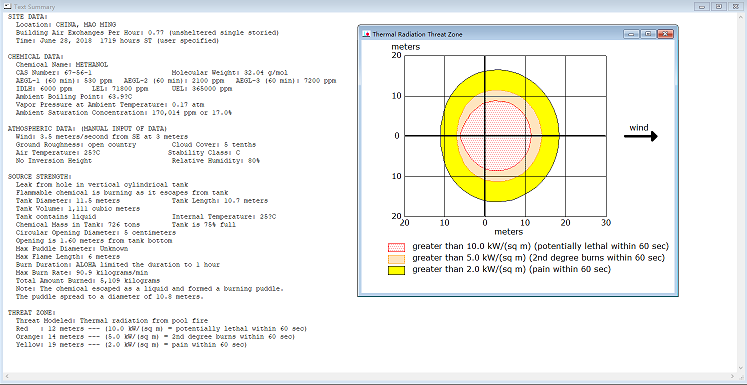Click 'Vapor Pressure at Ambient Temperature' line

point(110,104)
